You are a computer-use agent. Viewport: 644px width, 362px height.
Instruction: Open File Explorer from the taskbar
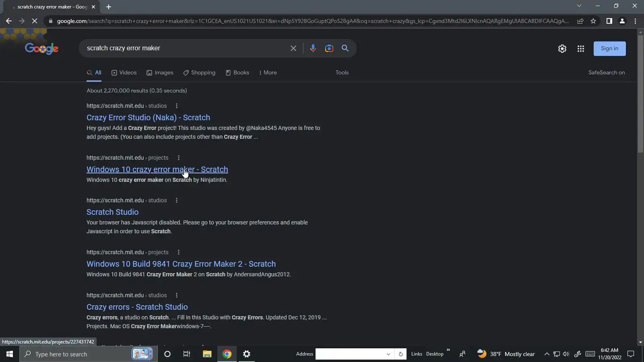pyautogui.click(x=207, y=354)
